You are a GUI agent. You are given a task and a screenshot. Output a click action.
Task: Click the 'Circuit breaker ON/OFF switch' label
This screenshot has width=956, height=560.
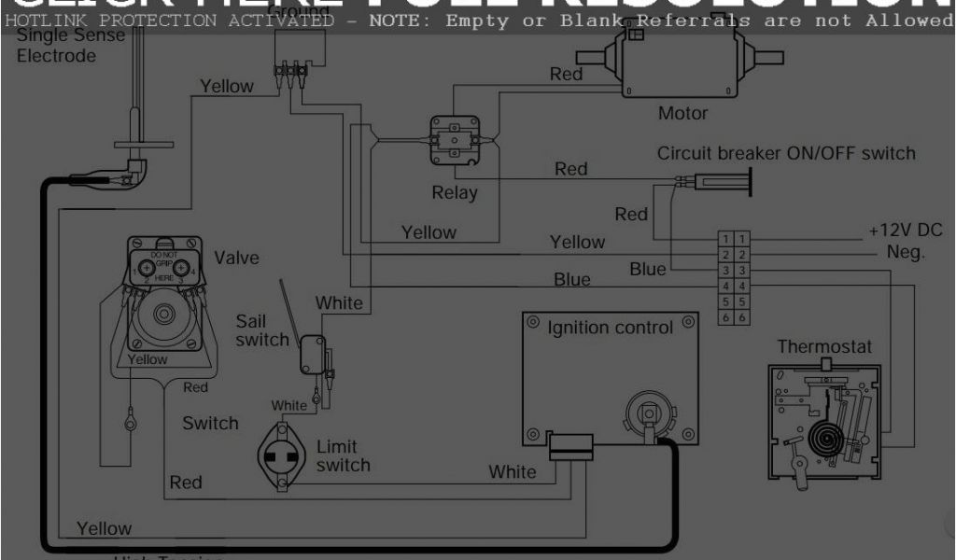click(786, 153)
